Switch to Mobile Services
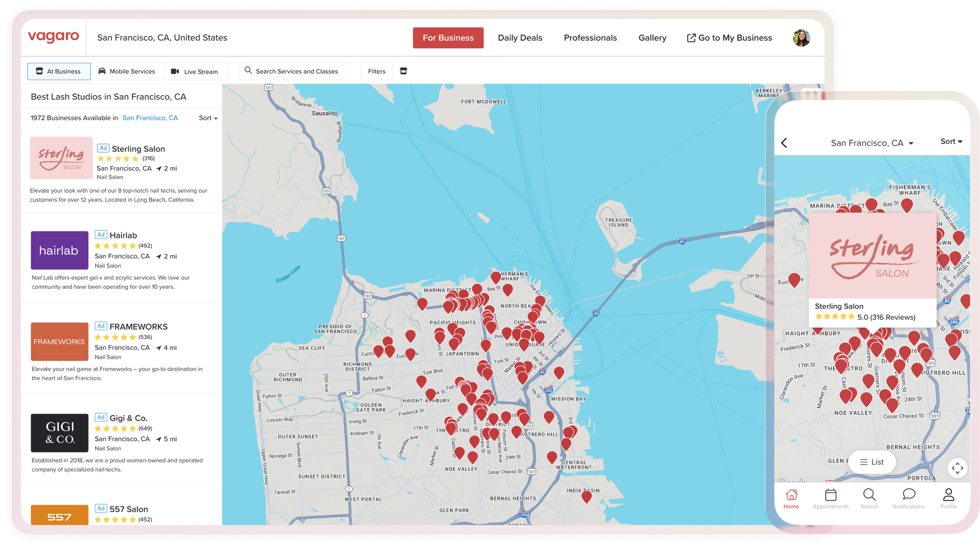The image size is (980, 548). coord(127,71)
